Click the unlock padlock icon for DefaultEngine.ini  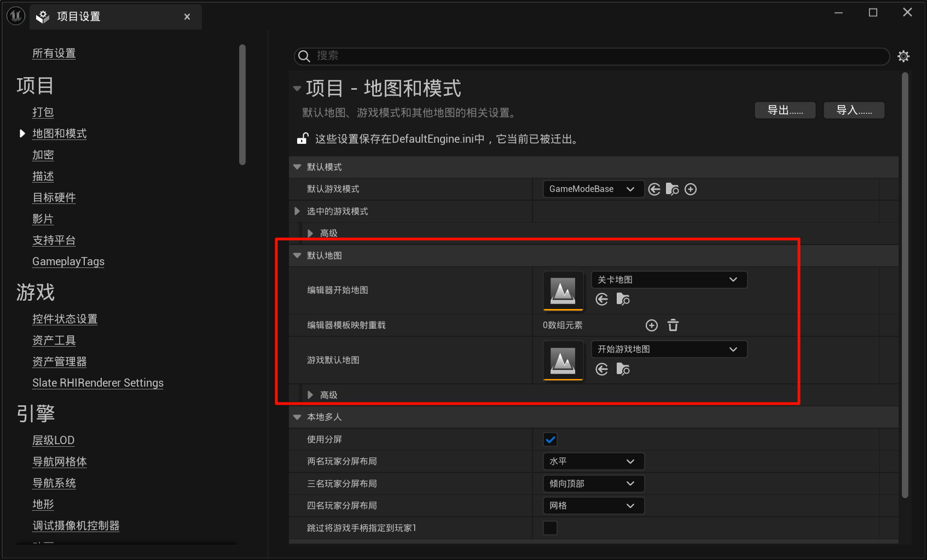click(302, 139)
